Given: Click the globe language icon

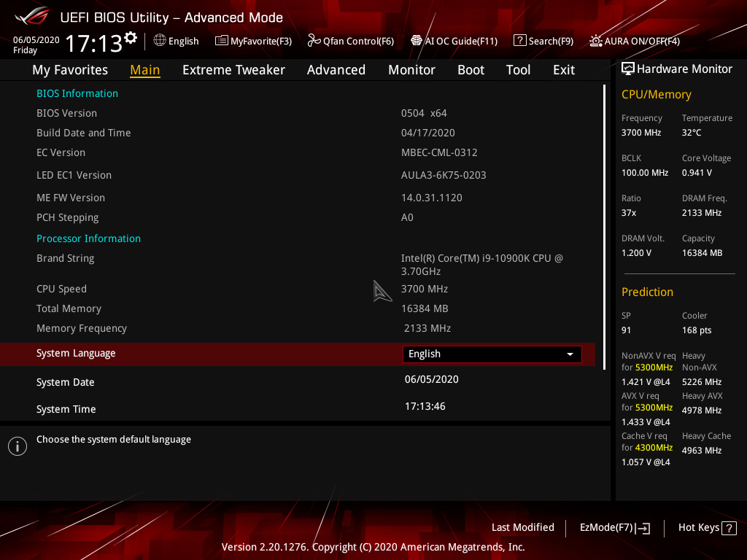Looking at the screenshot, I should (x=160, y=41).
